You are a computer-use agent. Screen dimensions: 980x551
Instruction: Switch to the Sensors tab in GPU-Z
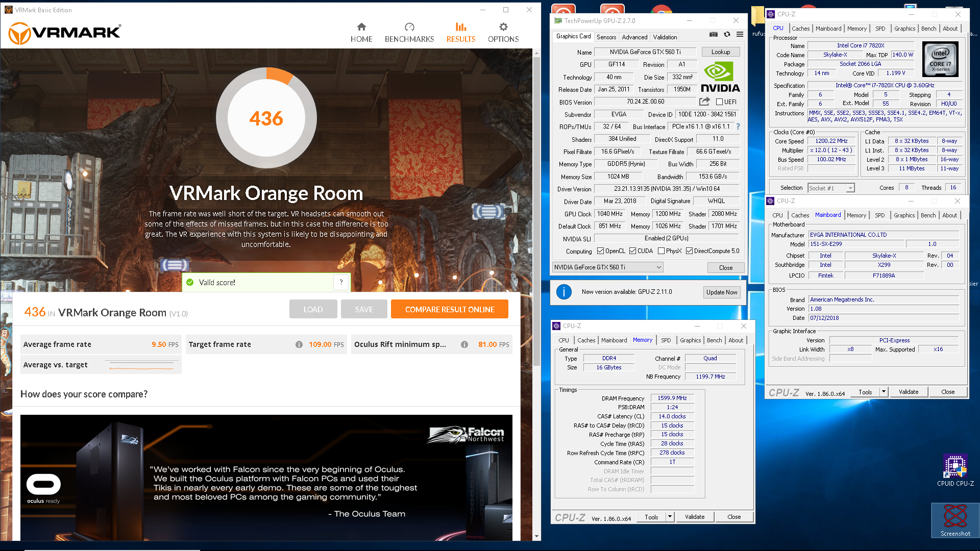(x=606, y=37)
